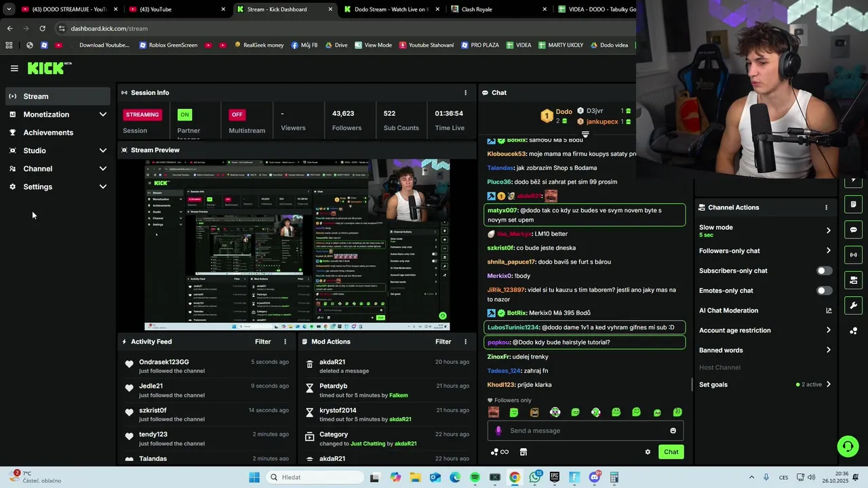The image size is (868, 488).
Task: Open browser tab search dropdown arrow
Action: click(9, 9)
